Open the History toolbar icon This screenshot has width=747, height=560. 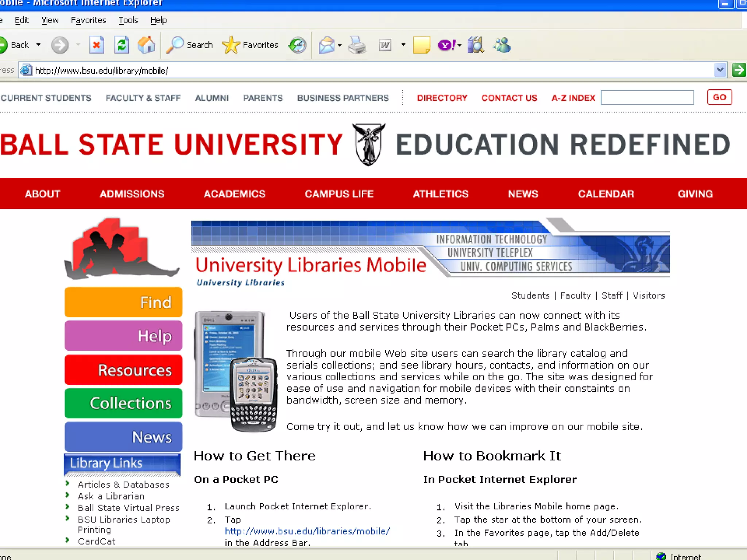[x=297, y=45]
